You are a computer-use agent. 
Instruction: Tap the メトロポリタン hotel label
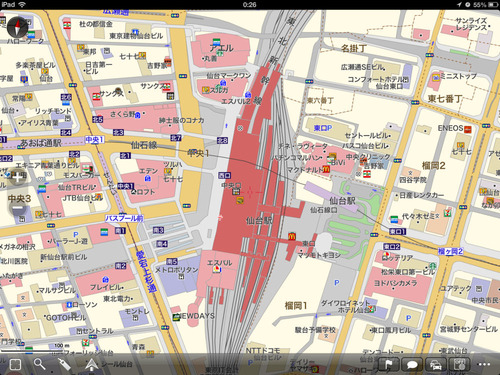(176, 270)
